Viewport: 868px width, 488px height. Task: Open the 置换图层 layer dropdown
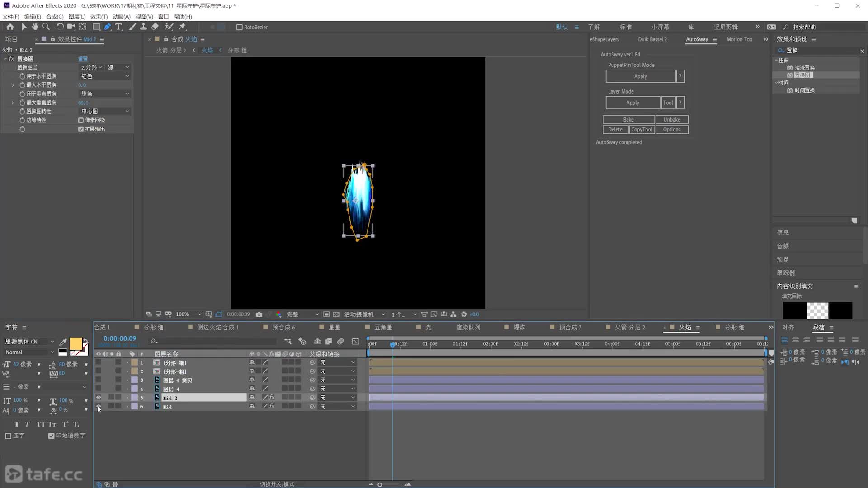[92, 67]
